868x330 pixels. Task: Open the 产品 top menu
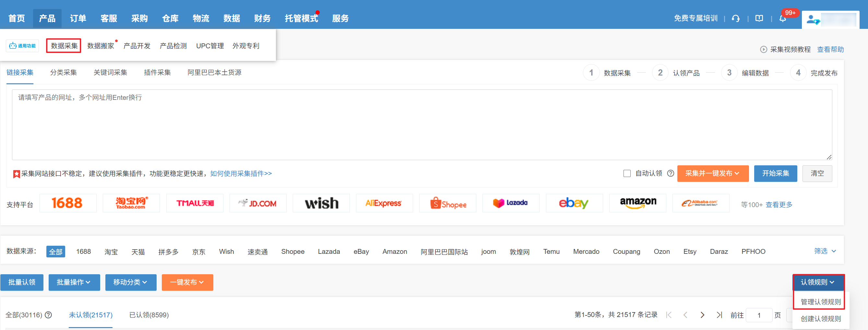(47, 18)
